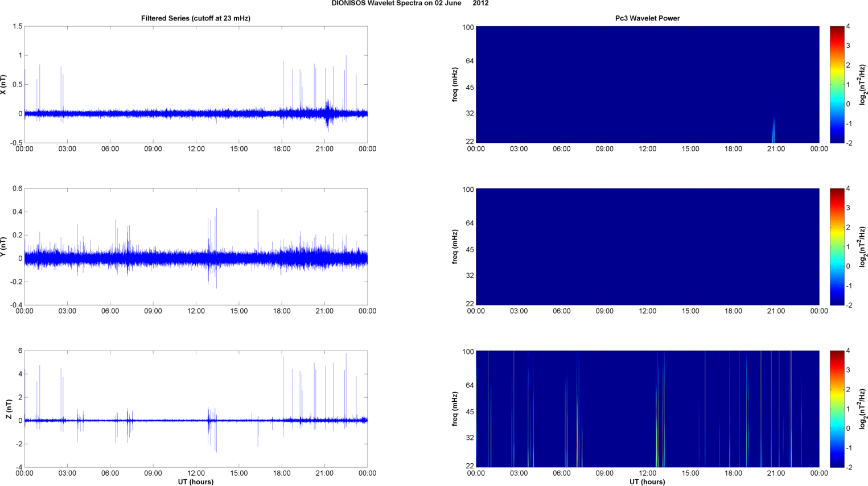This screenshot has height=486, width=868.
Task: Click the '4' value on the top color bar
Action: 848,27
